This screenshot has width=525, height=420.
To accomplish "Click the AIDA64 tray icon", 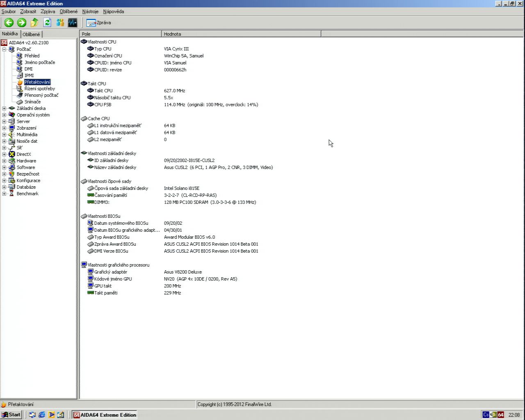I will pyautogui.click(x=501, y=415).
